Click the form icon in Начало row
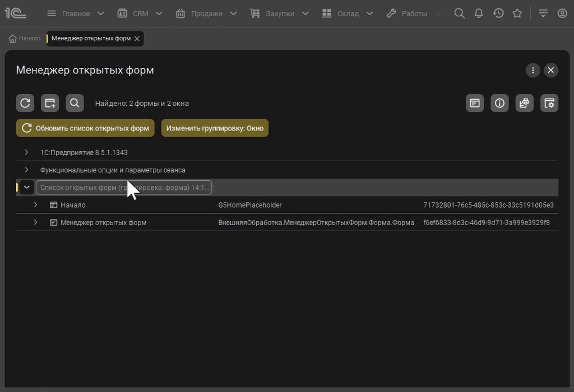Screen dimensions: 574x392 53,205
